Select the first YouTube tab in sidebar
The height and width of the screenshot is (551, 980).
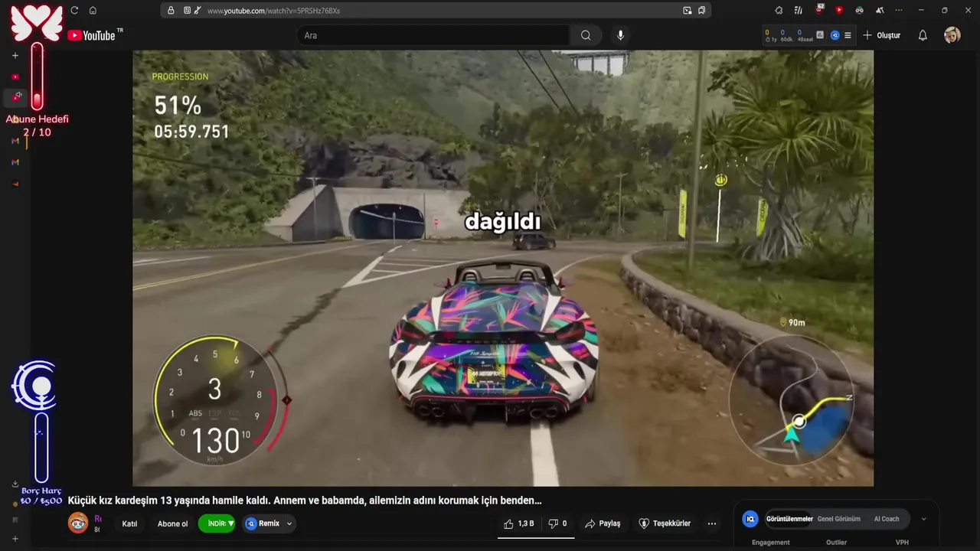(15, 77)
